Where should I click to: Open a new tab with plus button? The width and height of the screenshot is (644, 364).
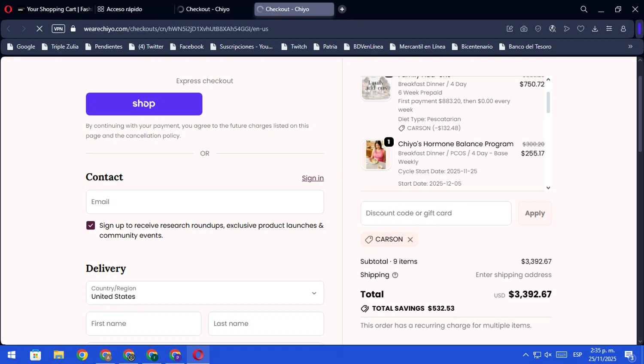[x=342, y=9]
